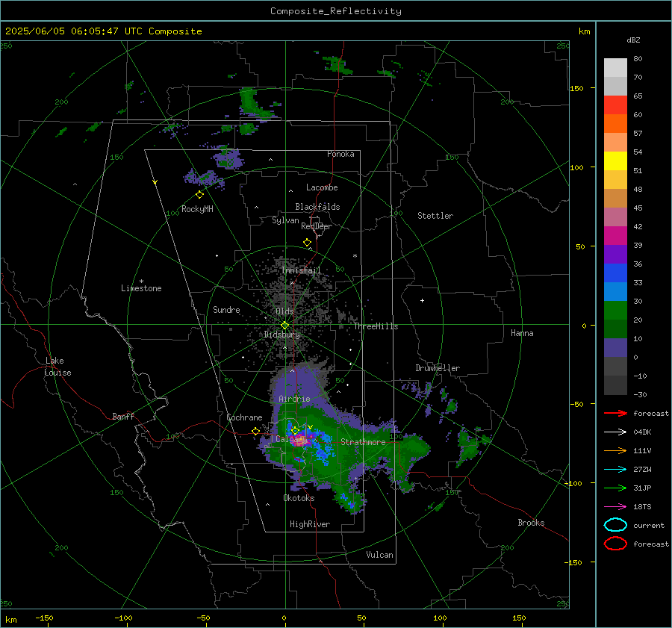Click the Lake Louise label
This screenshot has width=672, height=628.
[57, 367]
